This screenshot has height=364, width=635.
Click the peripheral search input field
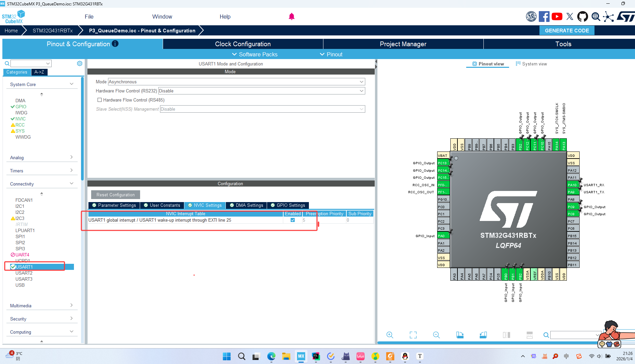click(x=31, y=63)
